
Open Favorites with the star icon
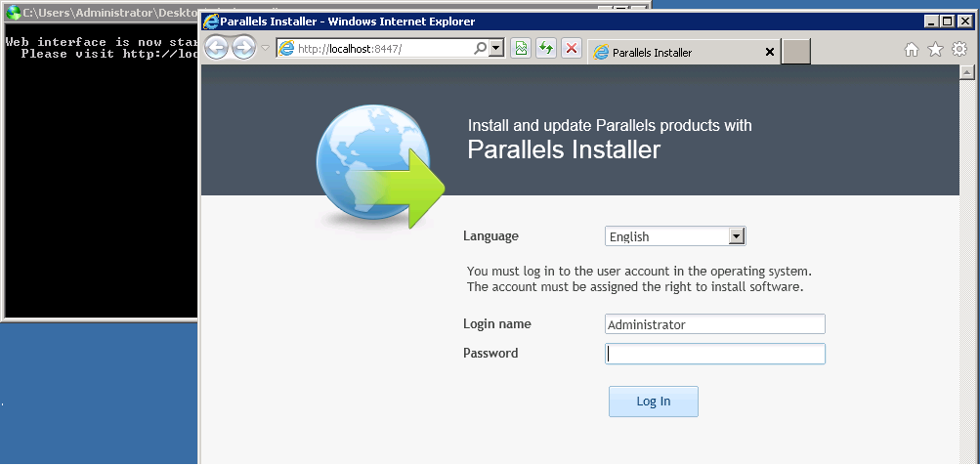(x=935, y=50)
